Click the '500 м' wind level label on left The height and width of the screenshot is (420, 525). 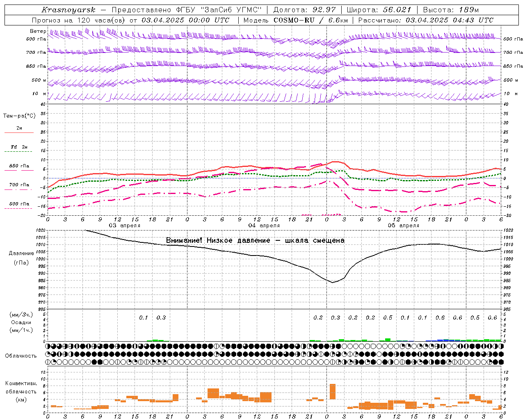(x=39, y=80)
